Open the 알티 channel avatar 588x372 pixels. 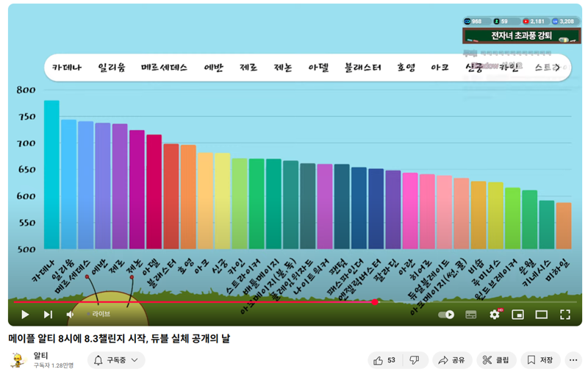pyautogui.click(x=18, y=360)
